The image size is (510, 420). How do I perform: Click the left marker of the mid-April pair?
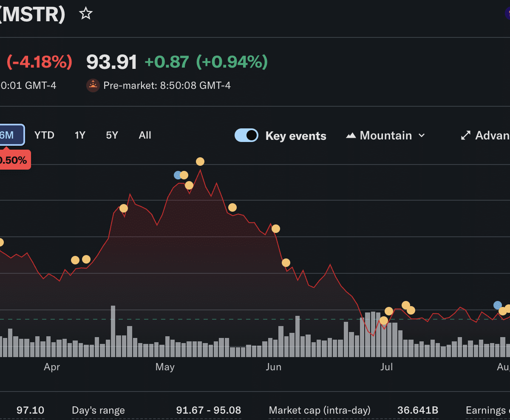click(x=75, y=260)
